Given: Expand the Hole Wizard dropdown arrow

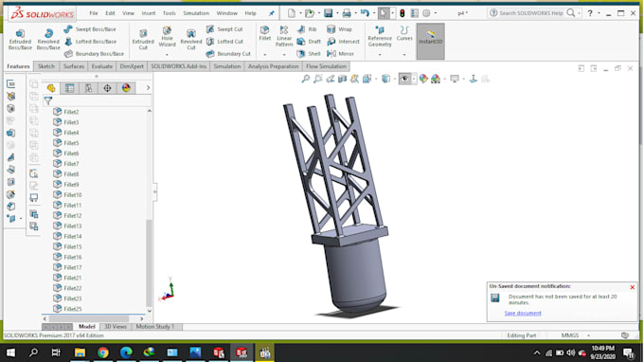Looking at the screenshot, I should 168,55.
